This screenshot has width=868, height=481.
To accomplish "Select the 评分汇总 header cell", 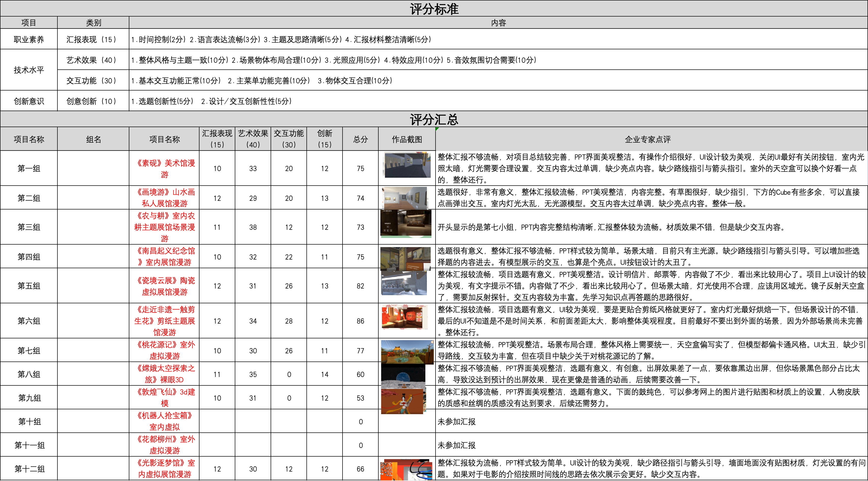I will tap(434, 119).
